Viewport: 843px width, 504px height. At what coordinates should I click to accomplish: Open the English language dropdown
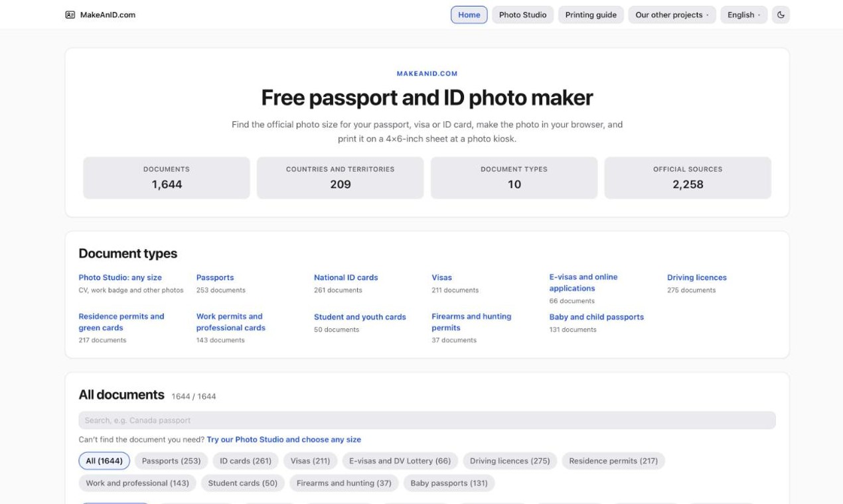[743, 15]
